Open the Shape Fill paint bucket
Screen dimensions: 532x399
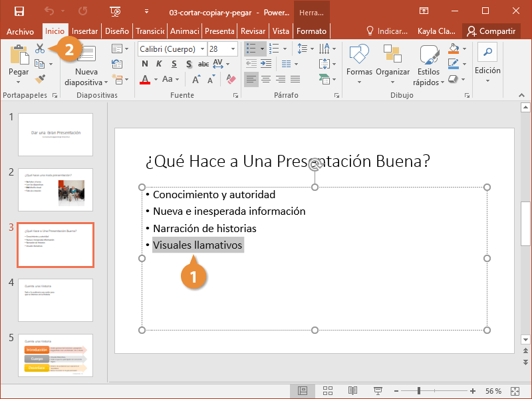(454, 49)
